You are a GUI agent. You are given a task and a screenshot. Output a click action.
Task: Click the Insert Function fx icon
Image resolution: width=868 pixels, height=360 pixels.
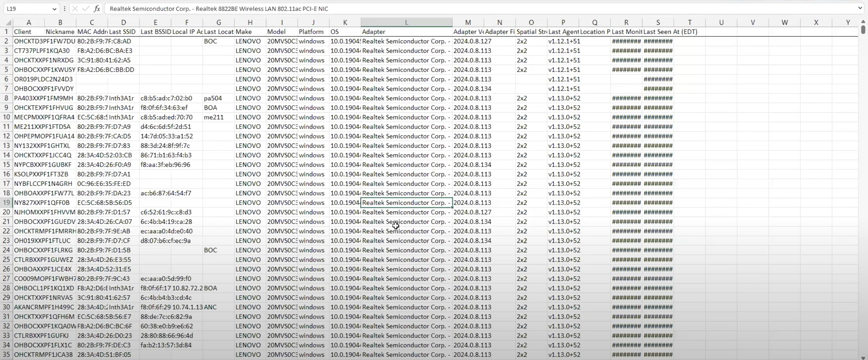coord(97,9)
